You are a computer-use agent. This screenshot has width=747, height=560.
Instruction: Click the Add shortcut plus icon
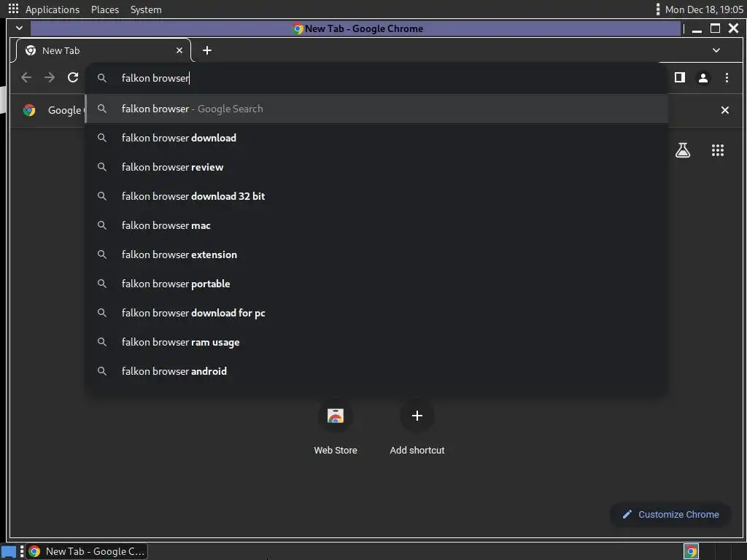point(417,416)
